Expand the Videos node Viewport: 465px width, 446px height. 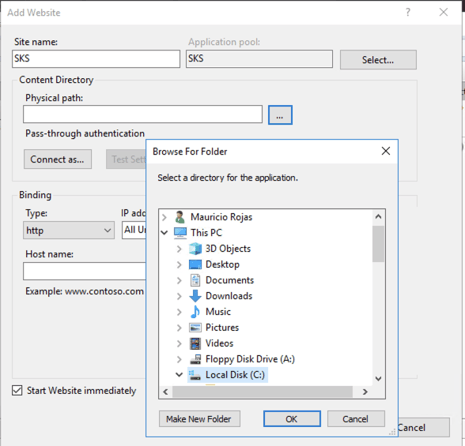pos(179,343)
